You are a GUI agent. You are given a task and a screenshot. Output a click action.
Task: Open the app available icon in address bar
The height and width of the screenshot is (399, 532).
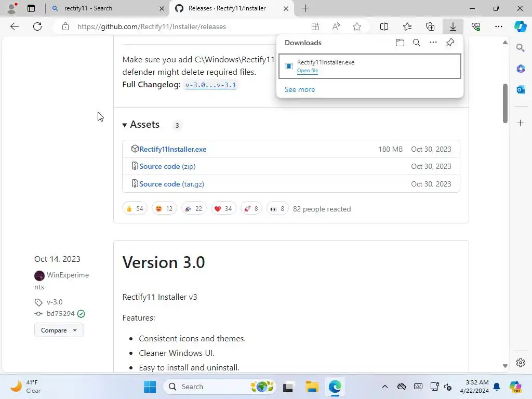point(315,26)
